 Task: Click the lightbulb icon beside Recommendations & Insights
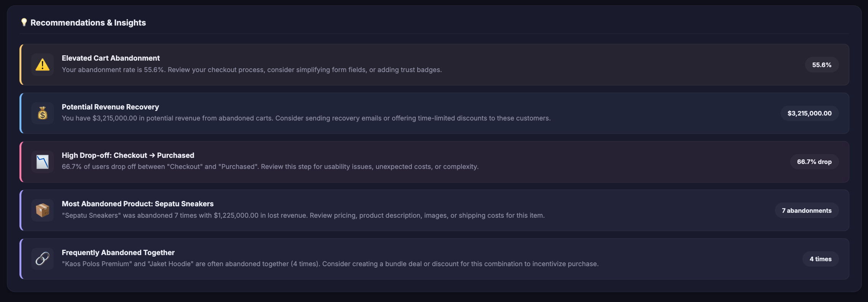click(24, 22)
